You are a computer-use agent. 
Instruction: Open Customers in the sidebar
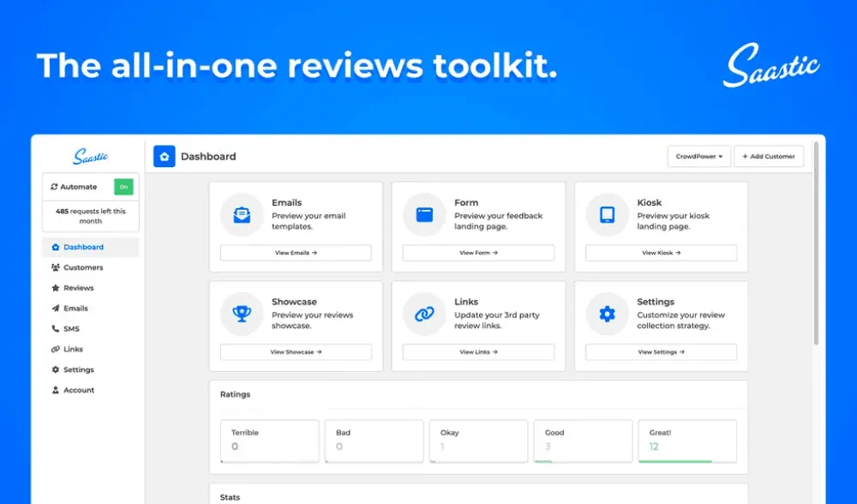coord(82,267)
